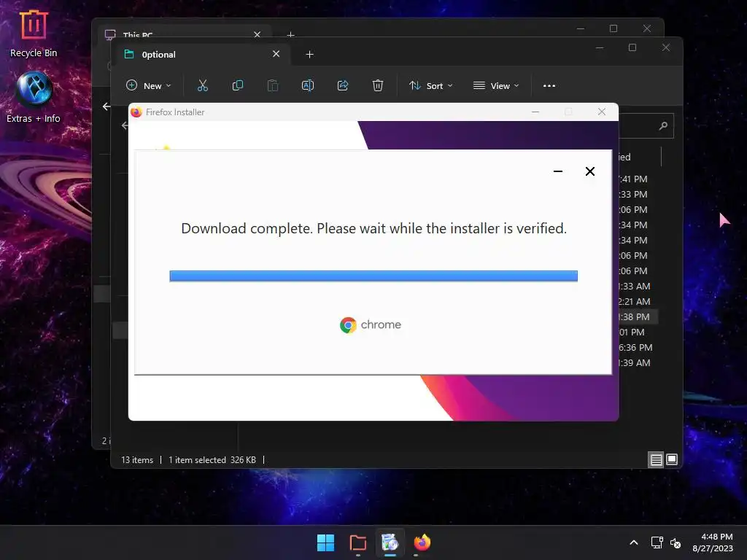
Task: Click the Explorer back arrow of This PC window
Action: [106, 106]
